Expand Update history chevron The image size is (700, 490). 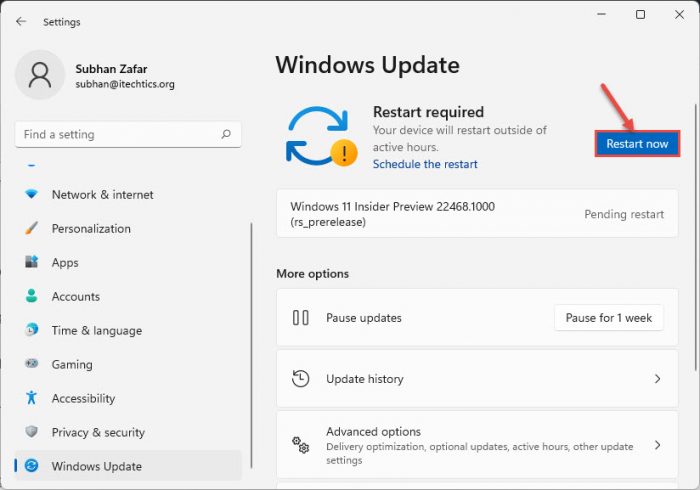click(657, 379)
